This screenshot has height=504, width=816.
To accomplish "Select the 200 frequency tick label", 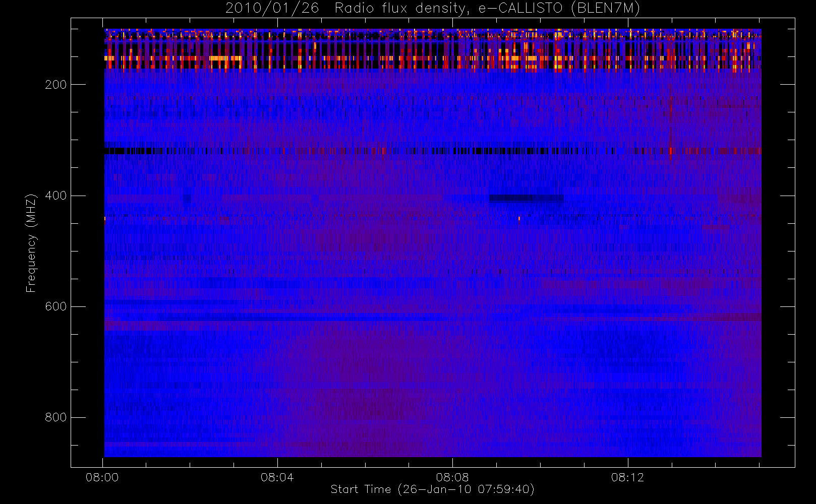I will (56, 85).
